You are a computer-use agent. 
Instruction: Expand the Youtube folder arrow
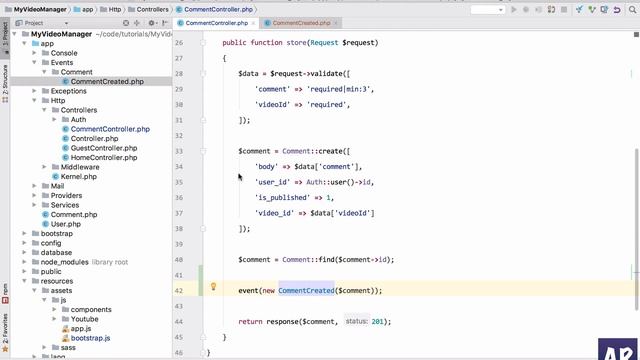click(x=54, y=319)
